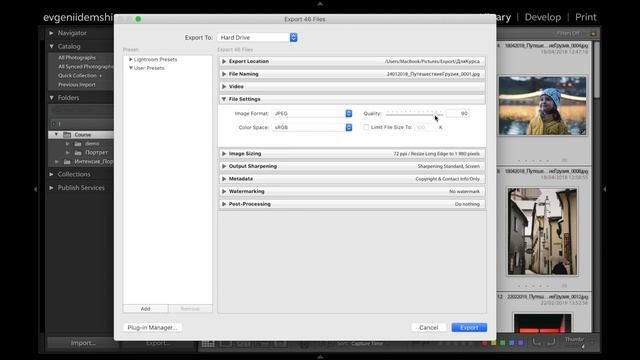Expand the Collections panel
Image resolution: width=640 pixels, height=360 pixels.
[x=51, y=174]
